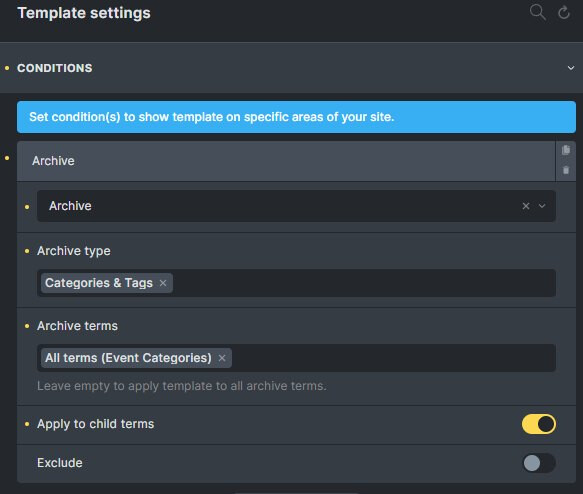Remove the Categories & Tags chip
The height and width of the screenshot is (494, 583).
[x=162, y=283]
